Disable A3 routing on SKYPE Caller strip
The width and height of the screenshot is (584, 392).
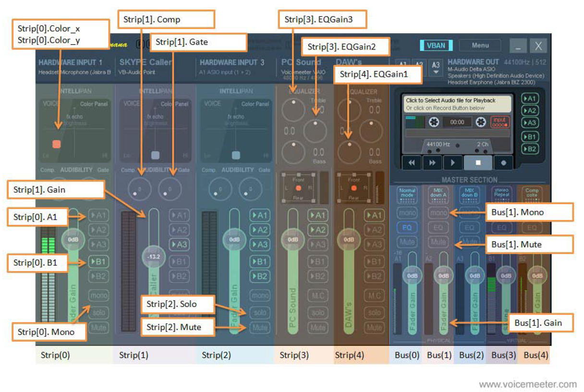click(x=179, y=245)
